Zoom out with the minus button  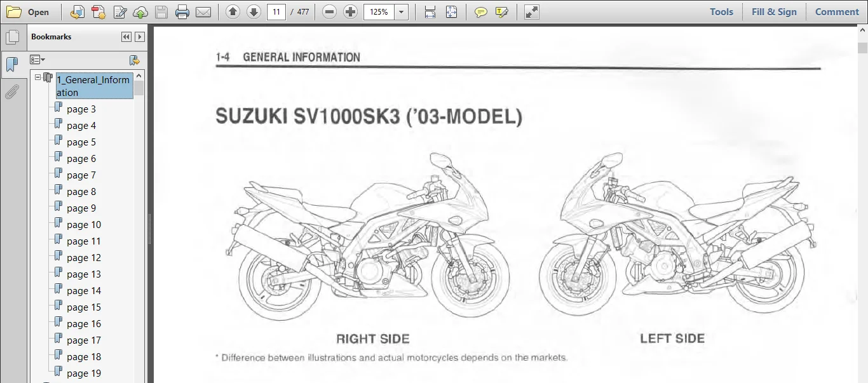pyautogui.click(x=329, y=12)
